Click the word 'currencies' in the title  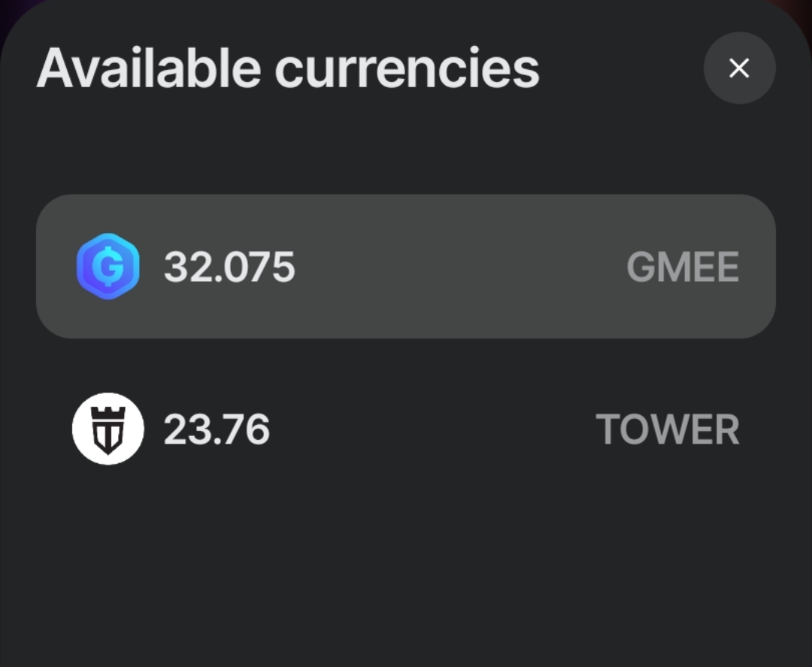407,68
